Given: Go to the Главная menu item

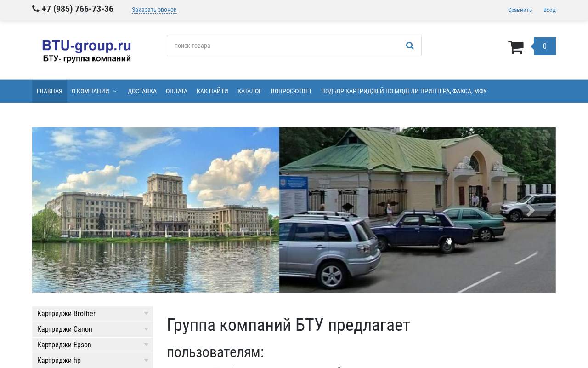Looking at the screenshot, I should coord(50,91).
